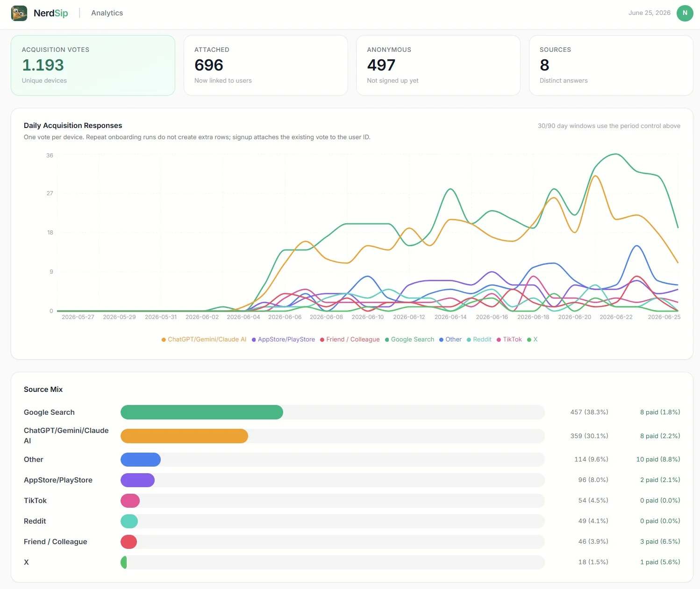Click the "8 paid (2.2%)" value
The width and height of the screenshot is (700, 589).
(660, 436)
